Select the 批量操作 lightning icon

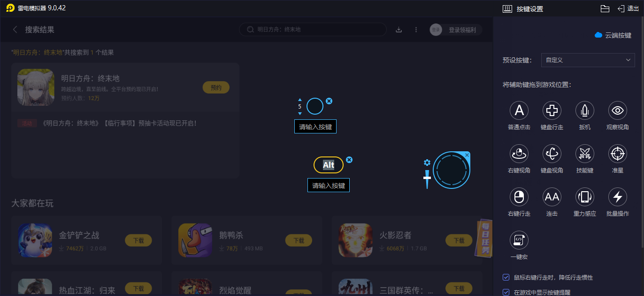click(x=618, y=197)
